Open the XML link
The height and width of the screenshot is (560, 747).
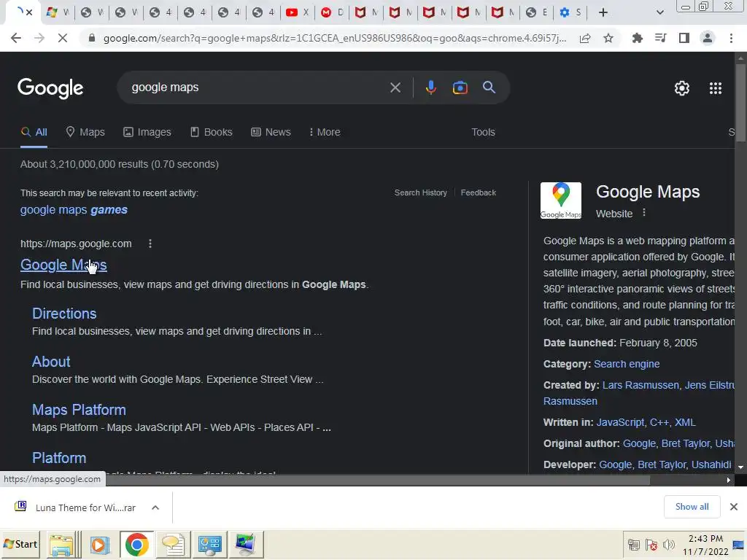(x=685, y=422)
